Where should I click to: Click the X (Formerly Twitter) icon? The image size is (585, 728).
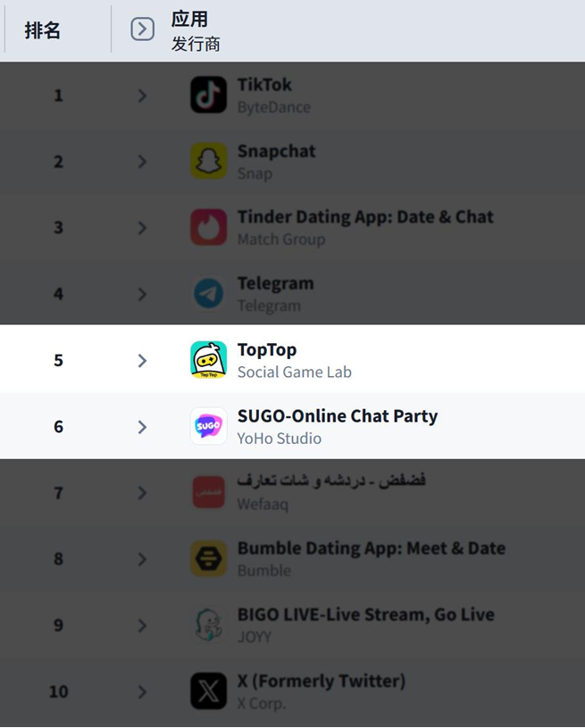(x=208, y=691)
